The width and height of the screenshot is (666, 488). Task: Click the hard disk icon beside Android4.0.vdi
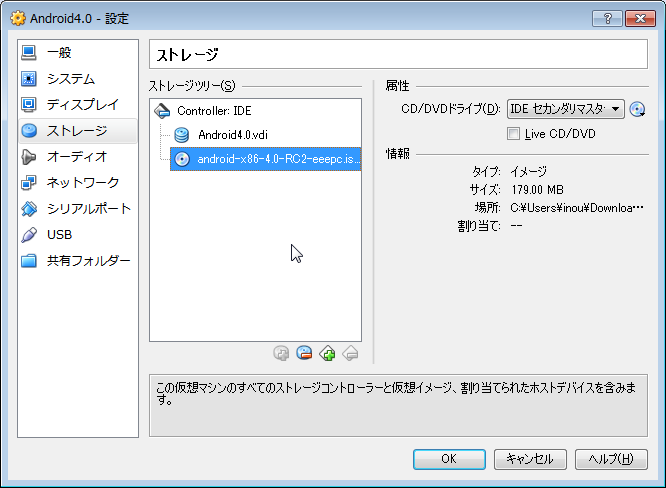point(182,135)
